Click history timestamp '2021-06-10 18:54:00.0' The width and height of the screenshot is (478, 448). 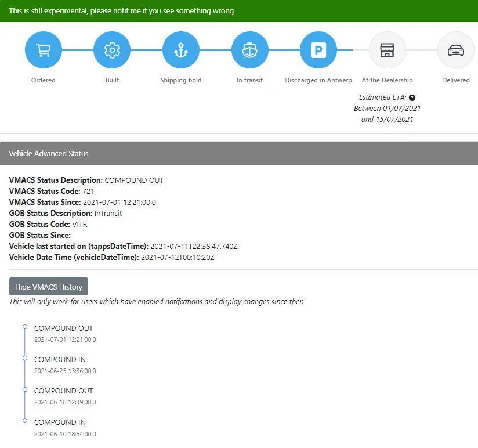65,434
